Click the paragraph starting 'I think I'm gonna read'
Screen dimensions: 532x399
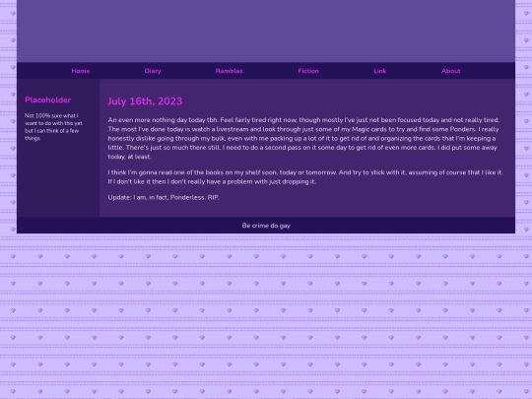coord(305,176)
